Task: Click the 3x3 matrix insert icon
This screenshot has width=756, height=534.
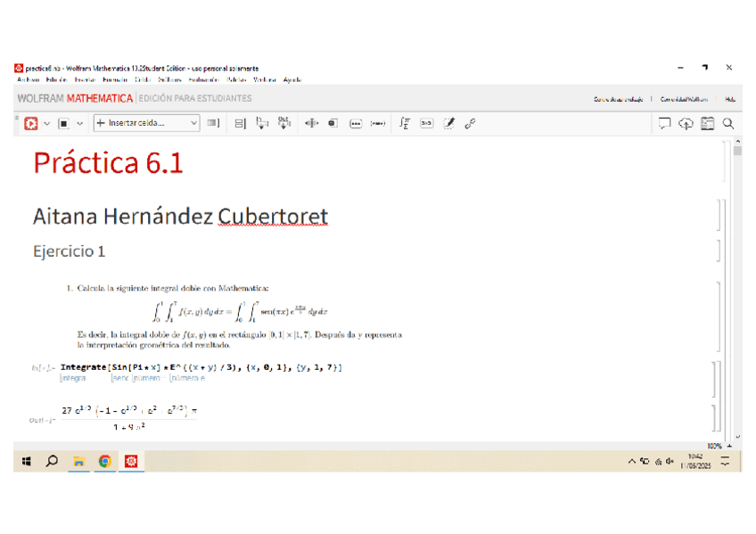Action: pyautogui.click(x=426, y=123)
